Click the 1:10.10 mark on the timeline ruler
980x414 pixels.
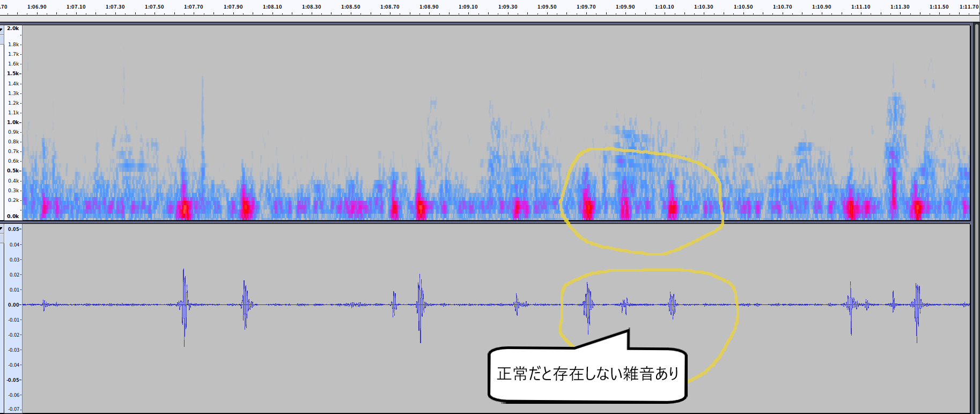[665, 7]
